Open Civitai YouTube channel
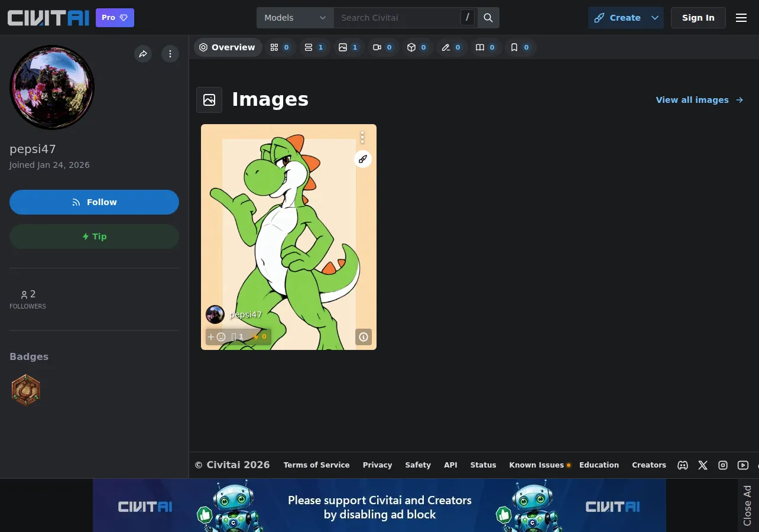The width and height of the screenshot is (759, 532). [743, 465]
